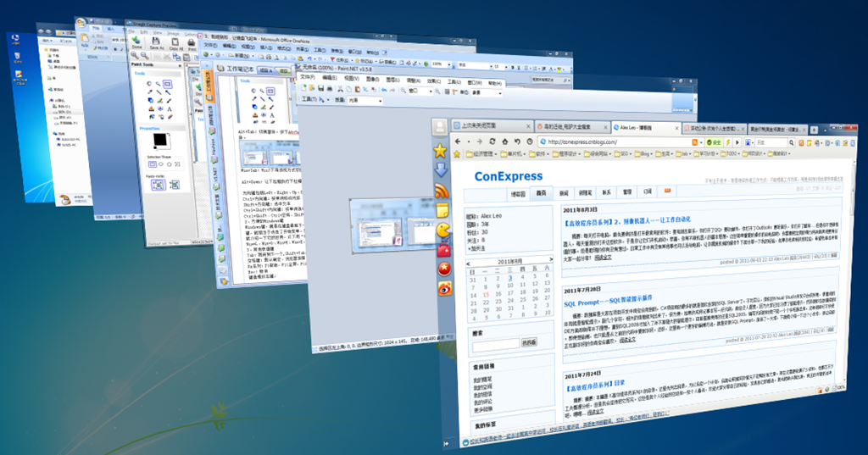Open the 文件(F) menu in Paint.NET
Image resolution: width=868 pixels, height=455 pixels.
[307, 77]
